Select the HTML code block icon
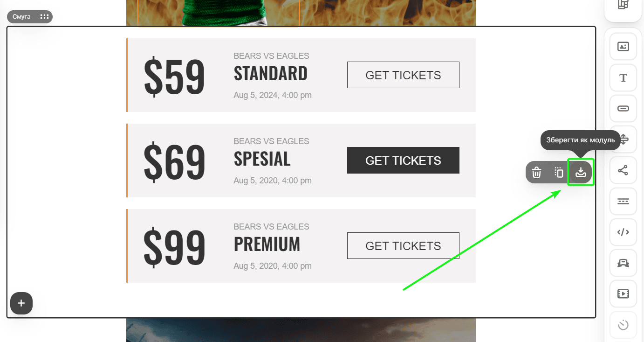 point(623,232)
